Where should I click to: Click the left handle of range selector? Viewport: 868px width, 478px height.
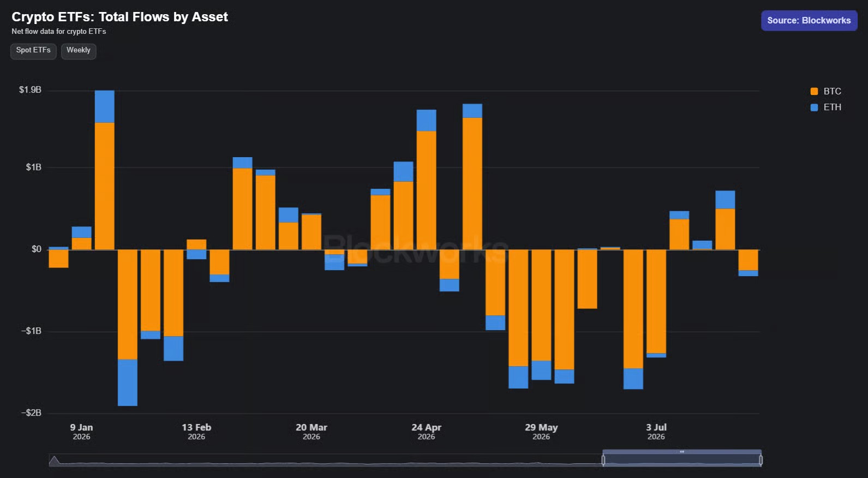(x=603, y=460)
